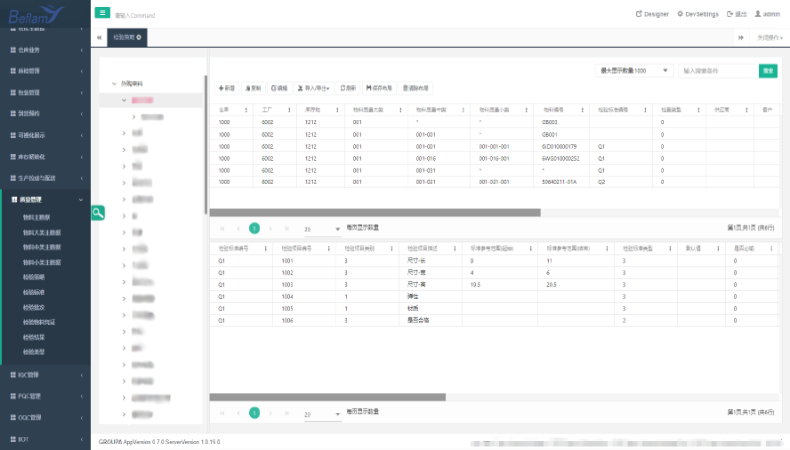Close the 检验策略 tab via its X icon
The height and width of the screenshot is (450, 790).
[x=139, y=37]
